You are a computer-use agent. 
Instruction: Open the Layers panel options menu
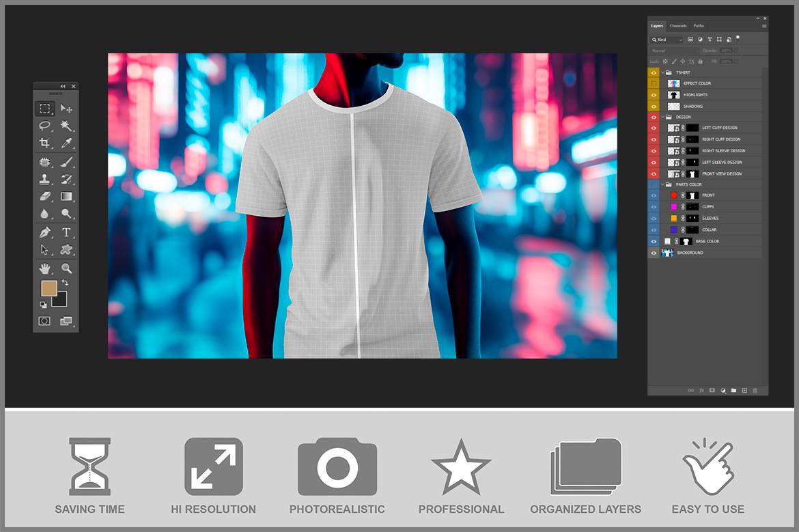coord(764,26)
